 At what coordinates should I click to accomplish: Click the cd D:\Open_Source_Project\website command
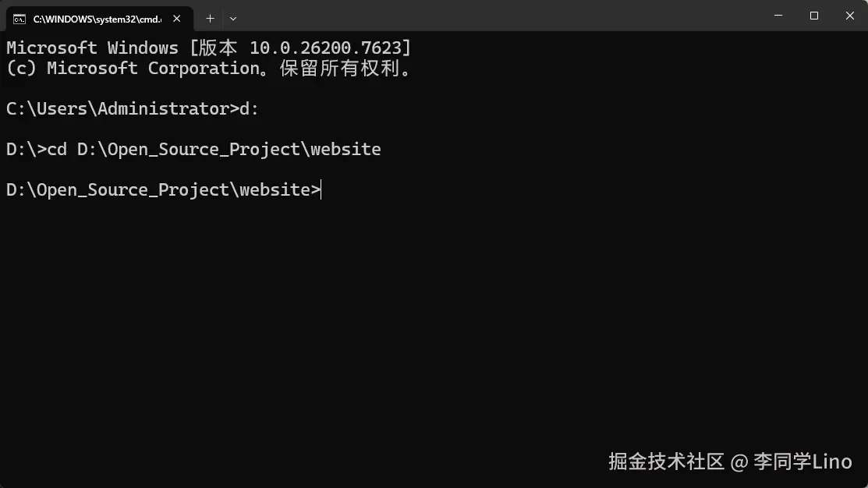[x=214, y=150]
